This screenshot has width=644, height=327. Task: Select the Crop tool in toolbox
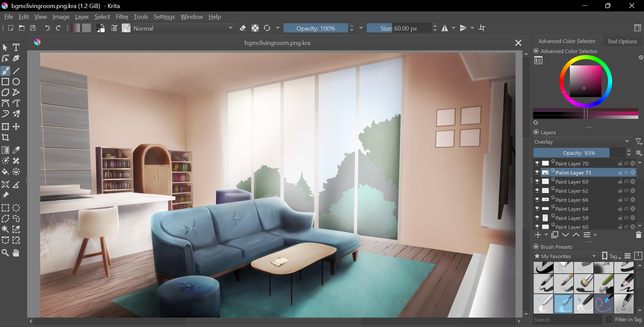(x=5, y=137)
